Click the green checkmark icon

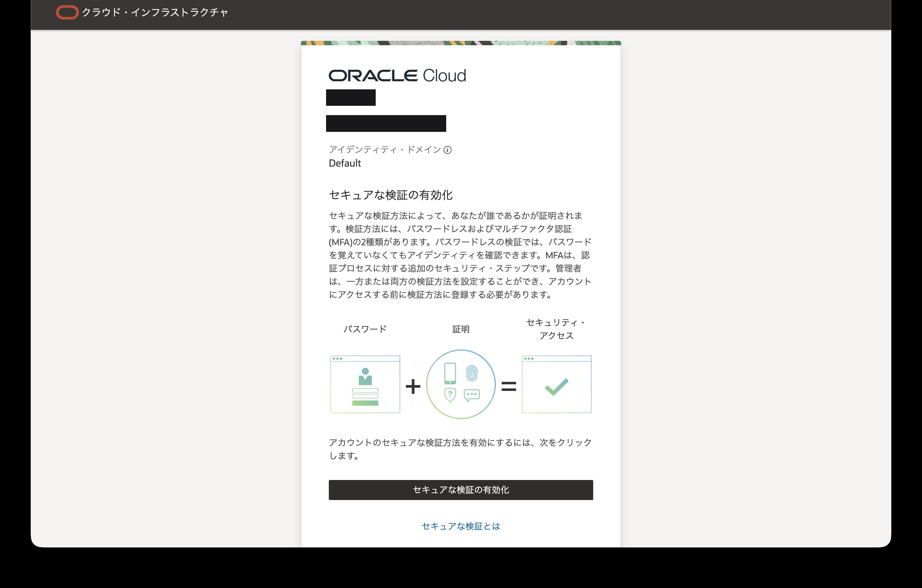(556, 387)
